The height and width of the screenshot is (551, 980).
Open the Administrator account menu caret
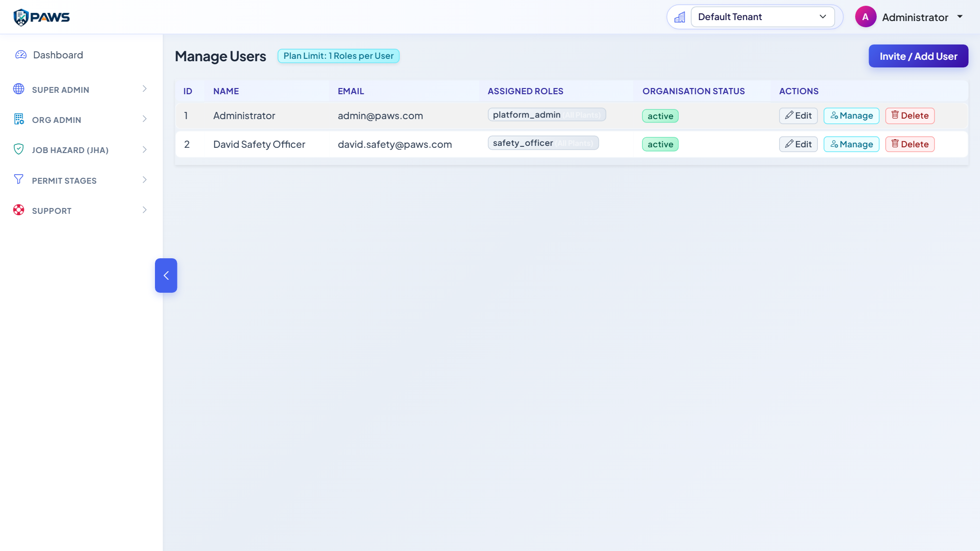(x=960, y=17)
